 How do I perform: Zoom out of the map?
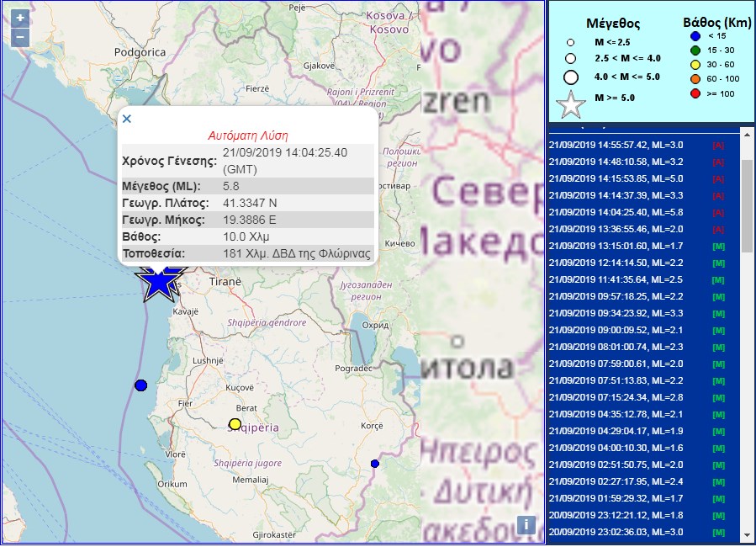(x=20, y=38)
